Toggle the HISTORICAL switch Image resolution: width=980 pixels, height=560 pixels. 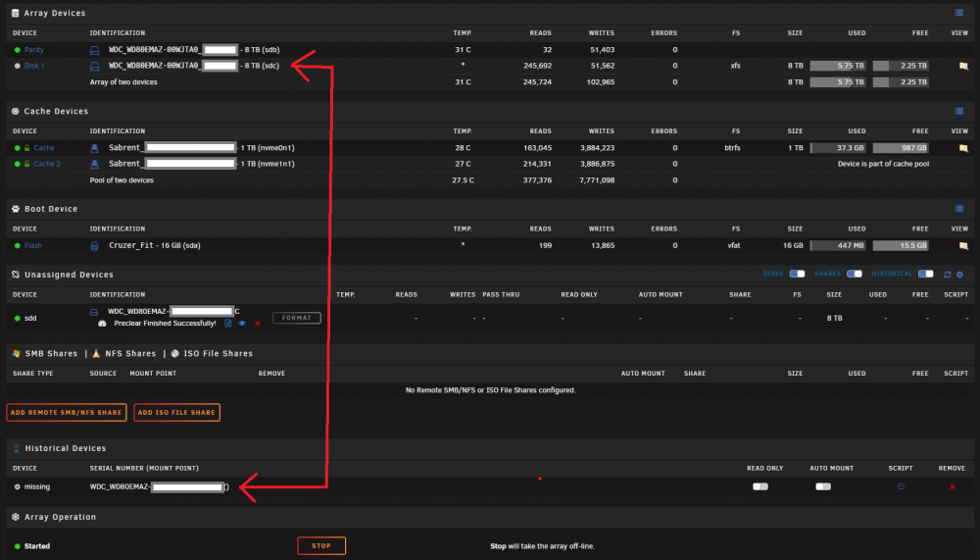pyautogui.click(x=926, y=274)
